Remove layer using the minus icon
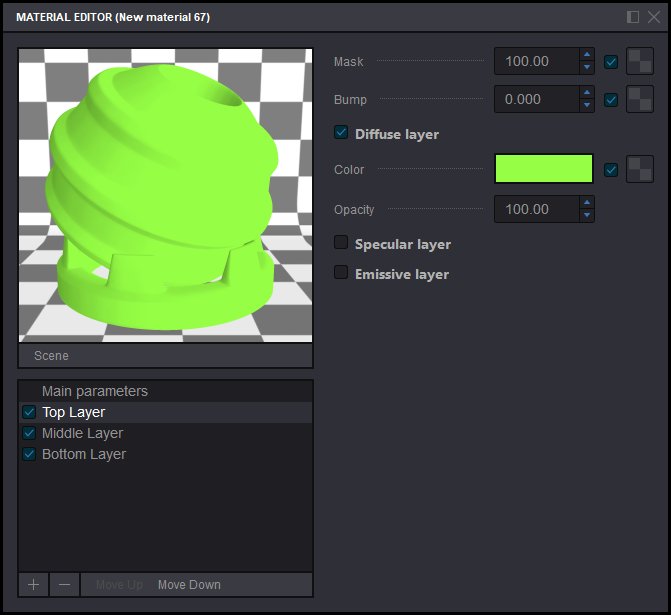The height and width of the screenshot is (615, 671). click(x=64, y=585)
